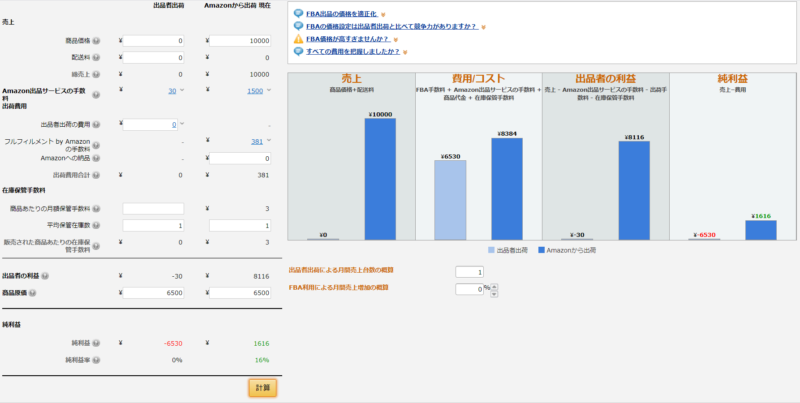Click seller-shipped 商品原価 field showing 6500
The height and width of the screenshot is (403, 800).
click(153, 293)
